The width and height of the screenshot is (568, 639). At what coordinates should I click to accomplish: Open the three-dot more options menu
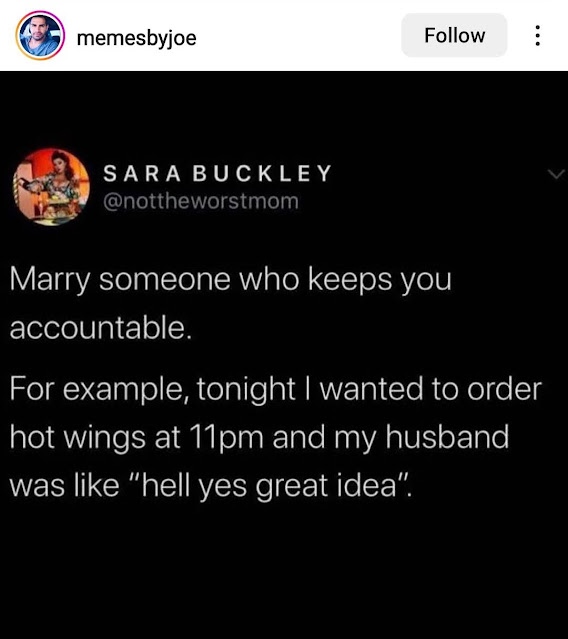[x=538, y=35]
